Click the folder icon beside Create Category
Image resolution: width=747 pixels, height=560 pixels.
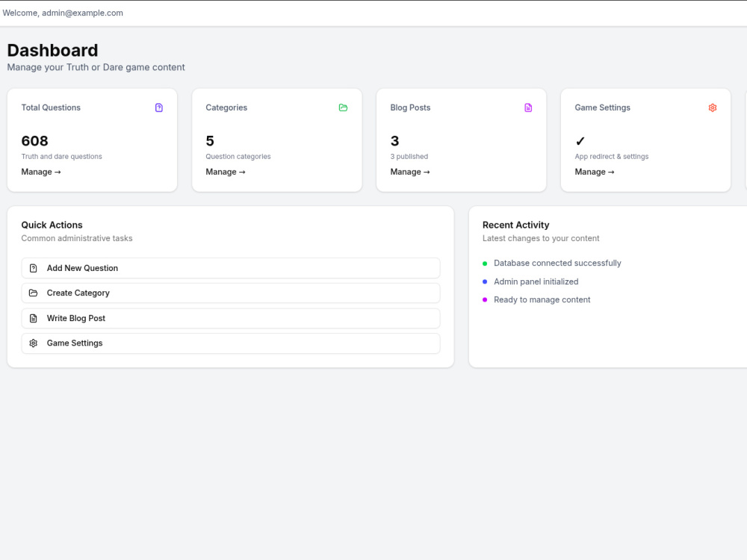click(x=34, y=293)
